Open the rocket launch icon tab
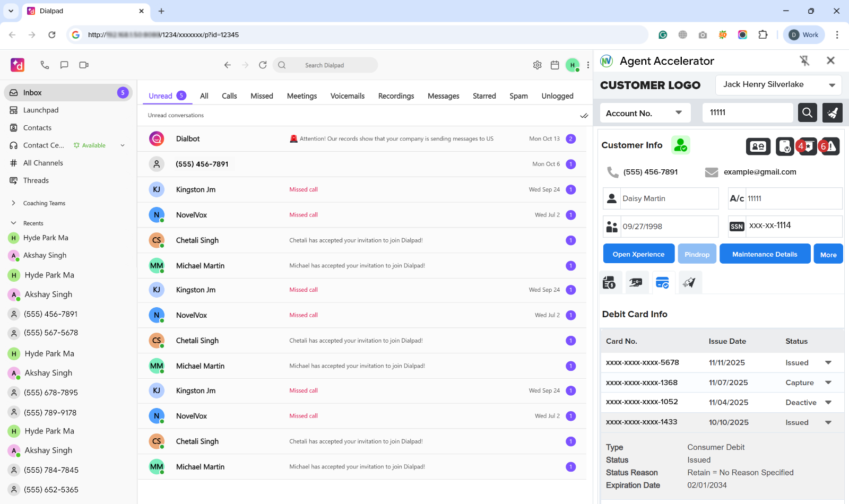The image size is (849, 504). [689, 283]
